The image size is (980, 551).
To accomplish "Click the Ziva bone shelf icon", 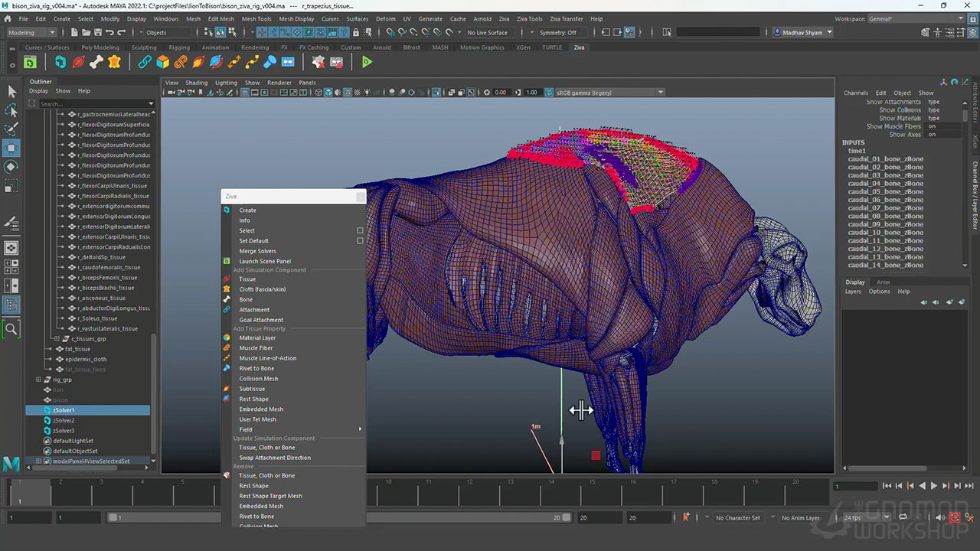I will click(x=96, y=62).
